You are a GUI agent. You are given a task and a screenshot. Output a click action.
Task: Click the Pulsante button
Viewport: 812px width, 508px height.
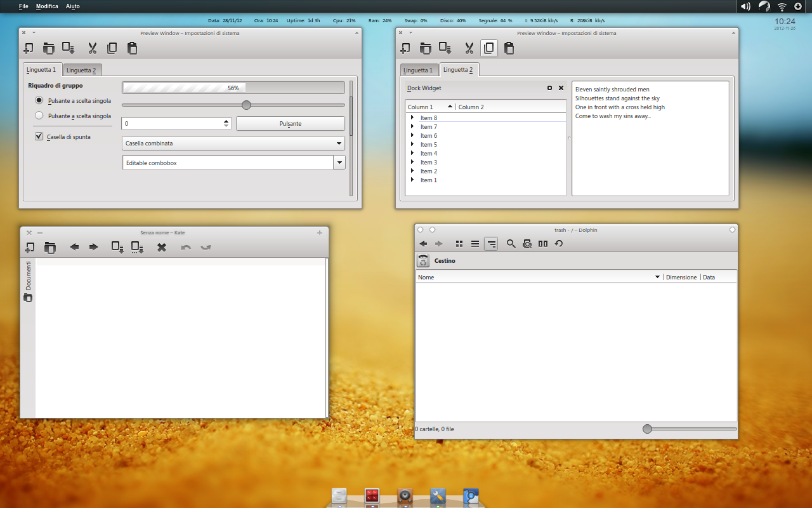point(291,124)
